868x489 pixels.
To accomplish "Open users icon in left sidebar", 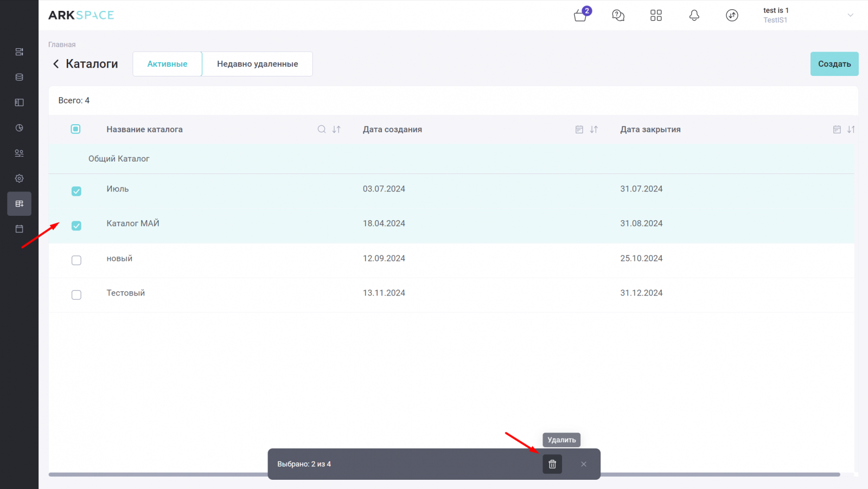I will [20, 153].
